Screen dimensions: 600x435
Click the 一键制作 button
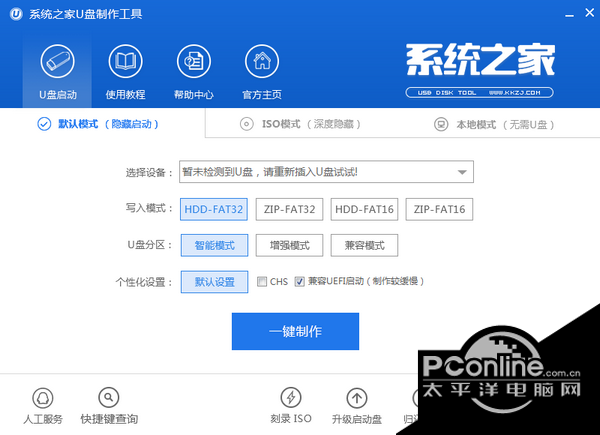[295, 331]
